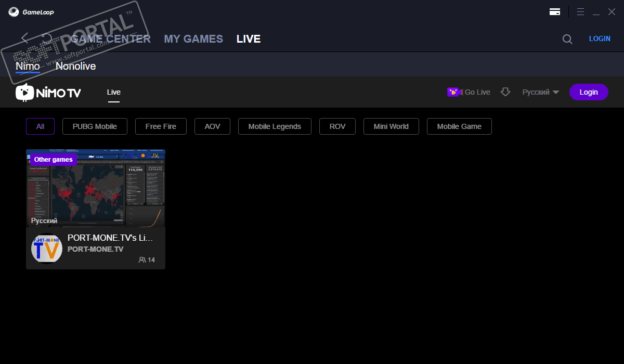This screenshot has height=364, width=624.
Task: Click the PORT-MONE.TV streamer name
Action: (x=96, y=249)
